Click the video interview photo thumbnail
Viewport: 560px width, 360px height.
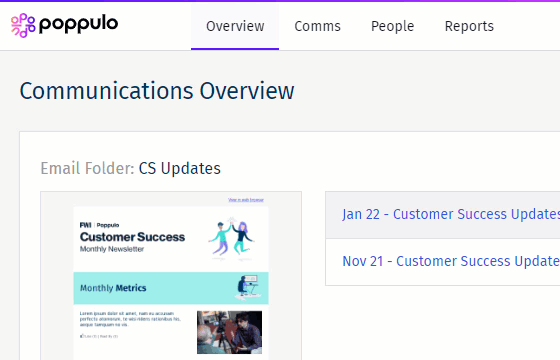click(229, 332)
